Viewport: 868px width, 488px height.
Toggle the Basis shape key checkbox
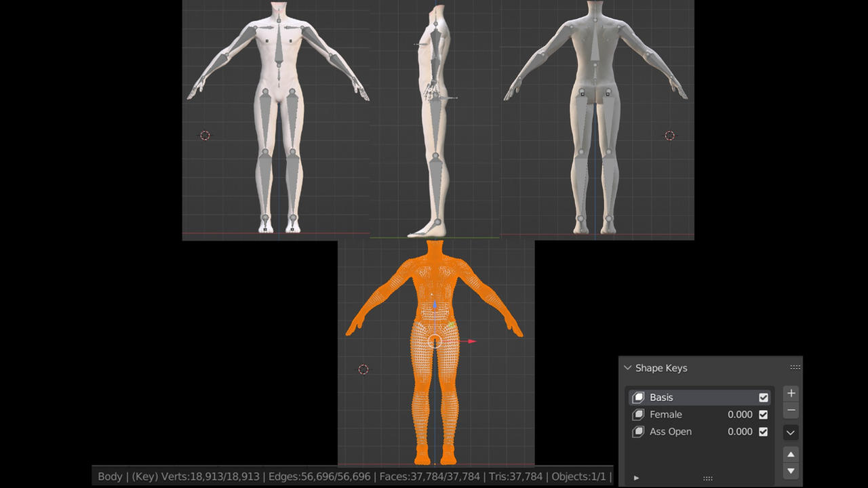point(764,398)
